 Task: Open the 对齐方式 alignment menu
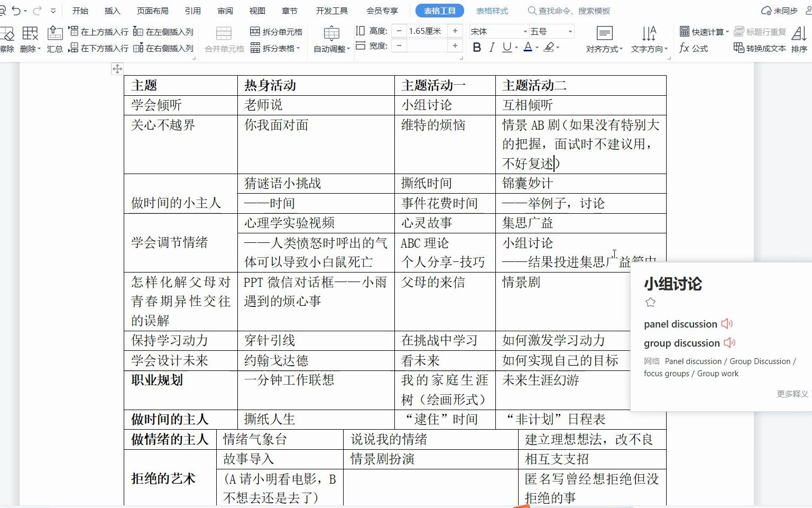point(604,40)
